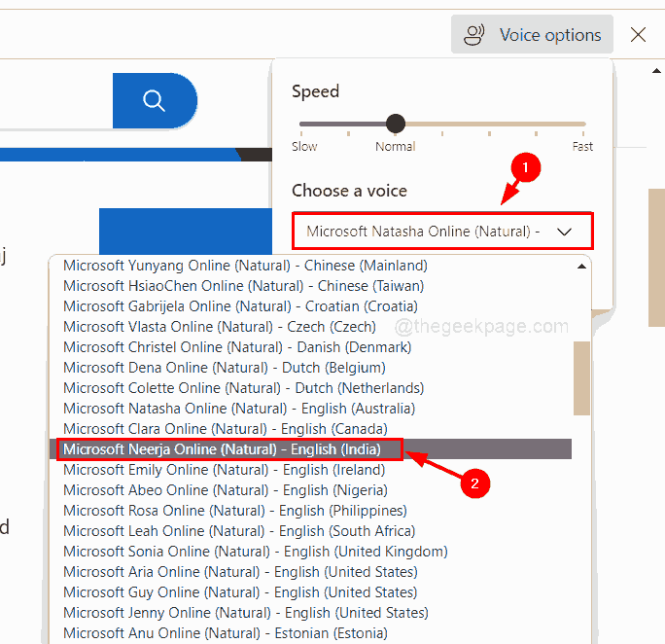Choose Microsoft Guy English (United States)

pos(239,592)
